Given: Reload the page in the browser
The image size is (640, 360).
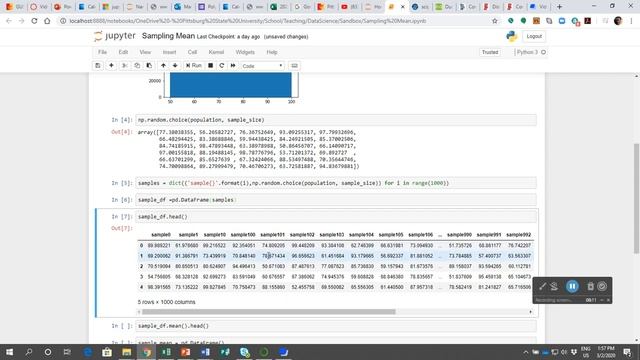Looking at the screenshot, I should pos(34,21).
